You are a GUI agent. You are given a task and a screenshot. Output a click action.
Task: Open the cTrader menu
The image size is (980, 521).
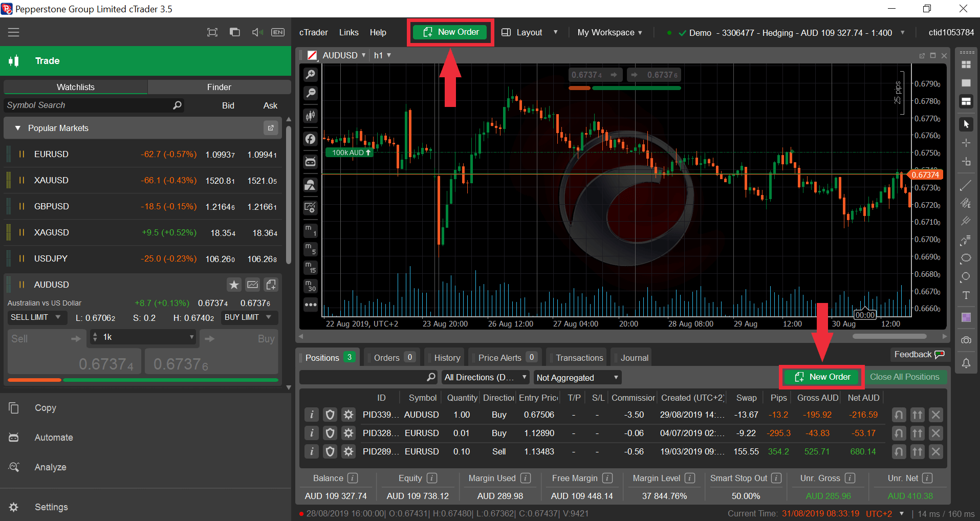[314, 32]
